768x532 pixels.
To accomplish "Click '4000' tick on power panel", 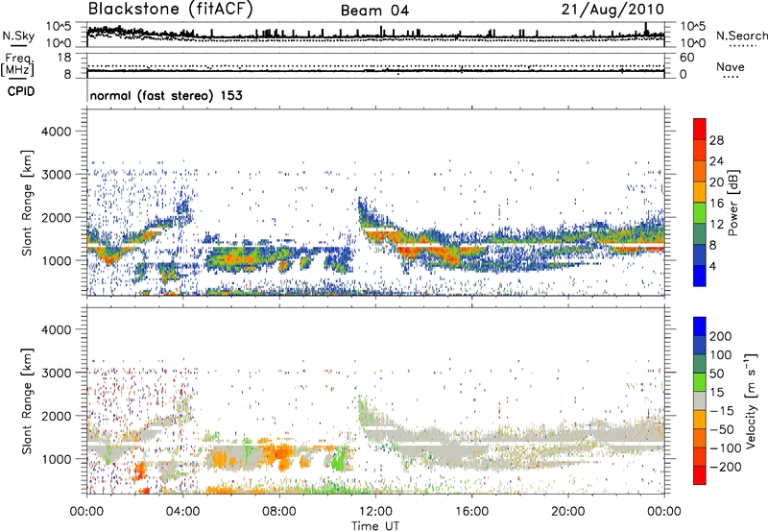I will pos(57,132).
